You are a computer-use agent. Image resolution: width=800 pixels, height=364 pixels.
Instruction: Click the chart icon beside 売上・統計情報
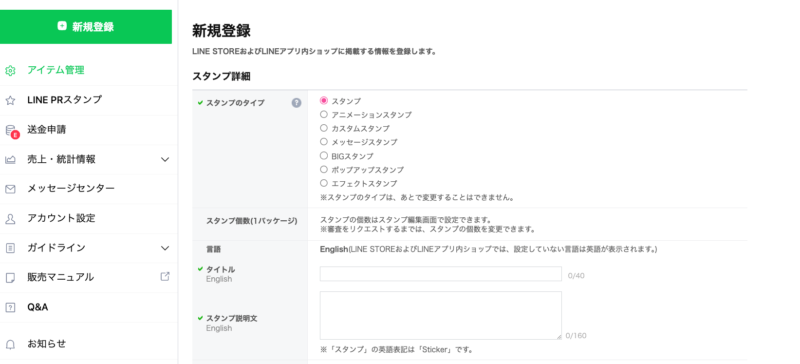click(x=10, y=159)
